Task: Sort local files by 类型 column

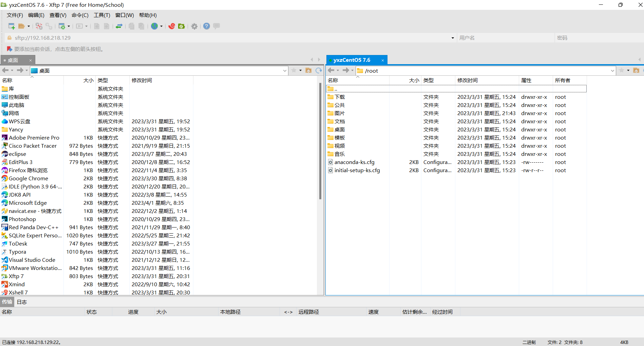Action: pos(112,80)
